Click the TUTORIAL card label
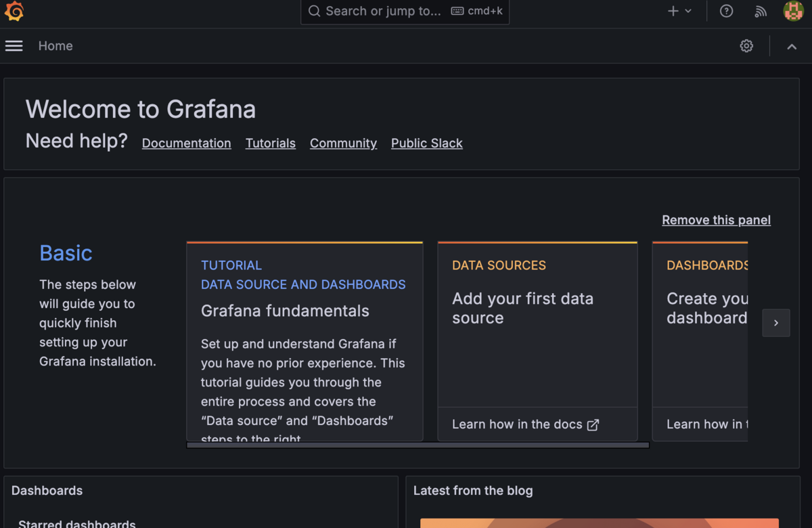 tap(231, 265)
